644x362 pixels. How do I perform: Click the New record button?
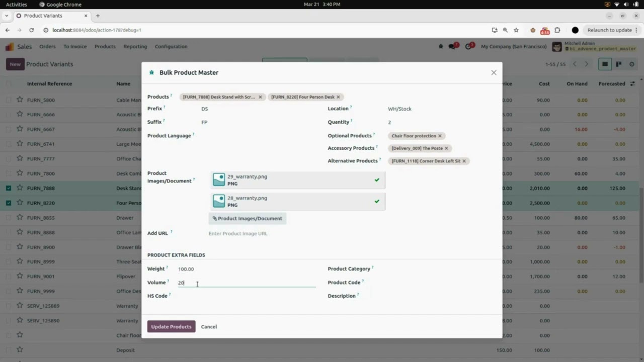(15, 64)
